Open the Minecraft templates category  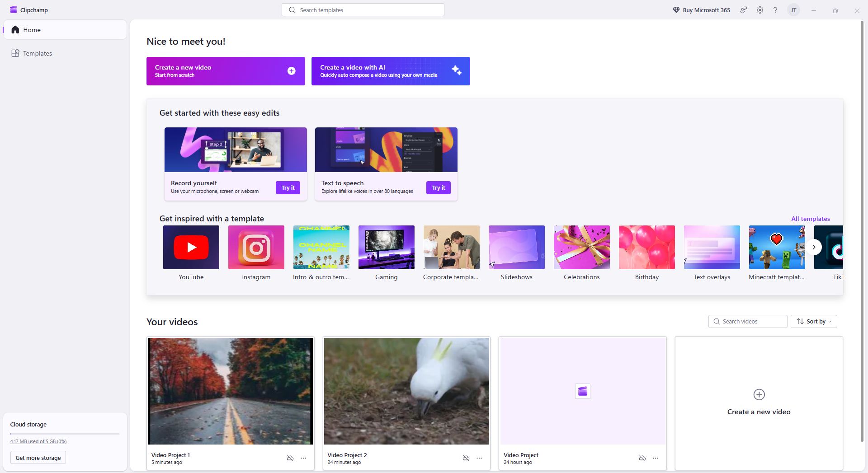777,253
